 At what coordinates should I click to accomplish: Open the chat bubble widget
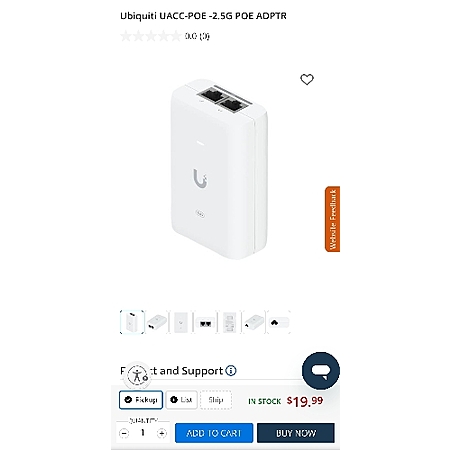(x=321, y=371)
